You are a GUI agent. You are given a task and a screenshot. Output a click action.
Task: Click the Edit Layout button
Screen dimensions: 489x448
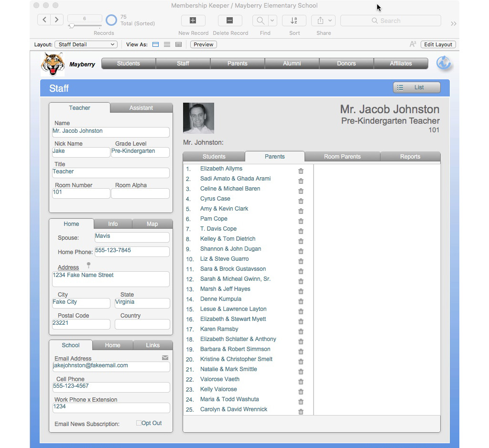tap(438, 44)
